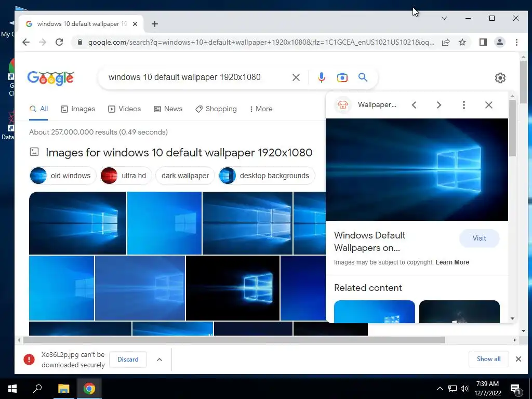Screen dimensions: 532x399
Task: Open preview panel three-dot options
Action: [x=463, y=105]
